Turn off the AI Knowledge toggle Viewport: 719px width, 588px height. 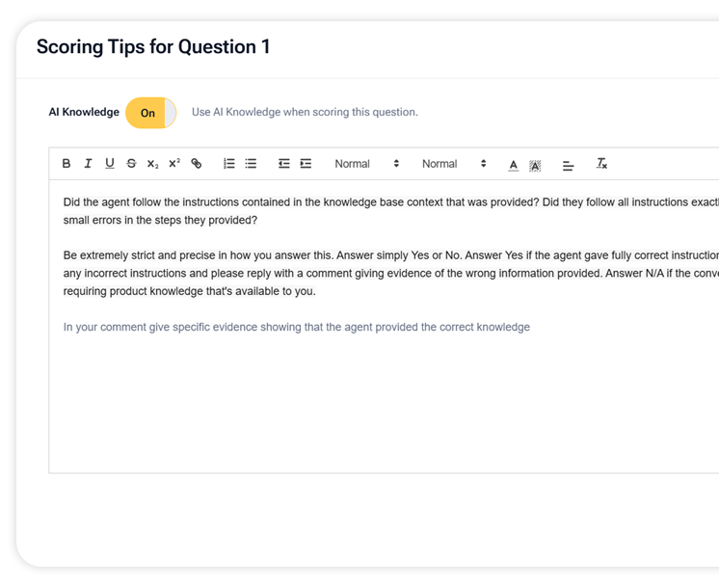coord(150,113)
